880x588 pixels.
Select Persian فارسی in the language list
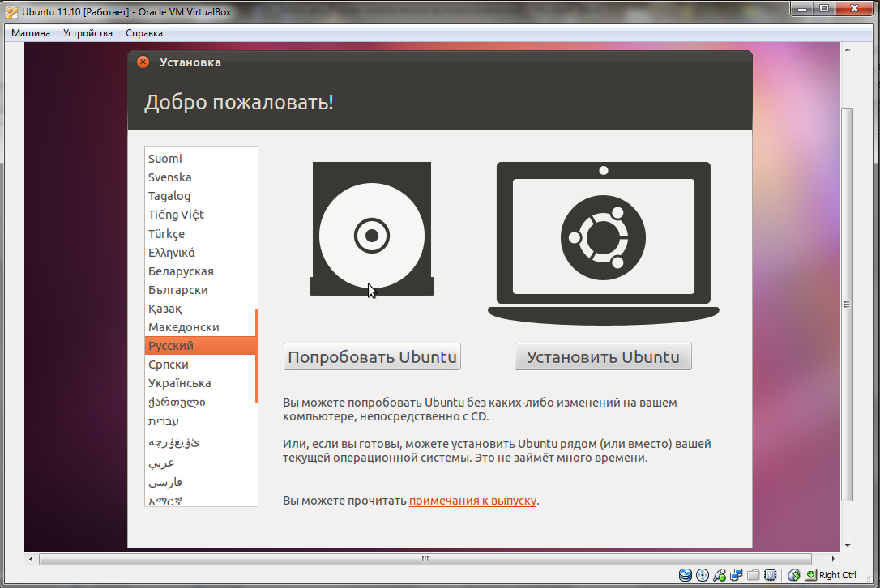200,483
